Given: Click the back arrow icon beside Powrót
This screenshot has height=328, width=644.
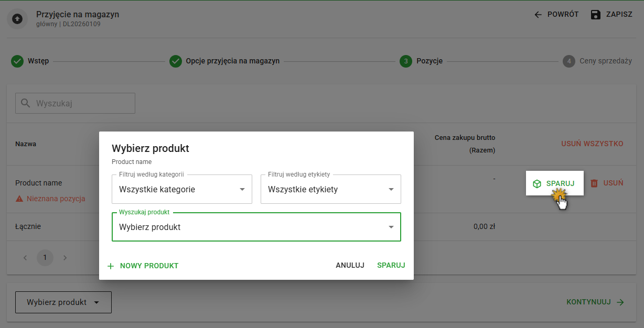Looking at the screenshot, I should pyautogui.click(x=538, y=15).
